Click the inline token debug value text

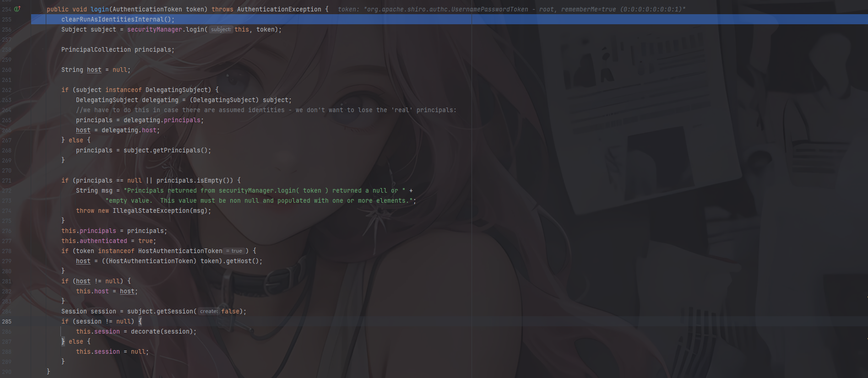pos(511,9)
